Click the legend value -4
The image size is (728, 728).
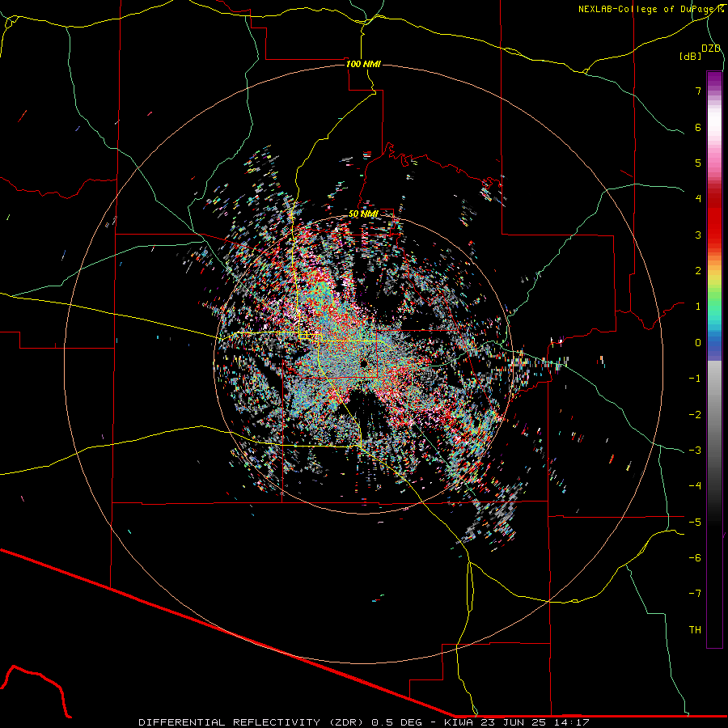pyautogui.click(x=695, y=486)
